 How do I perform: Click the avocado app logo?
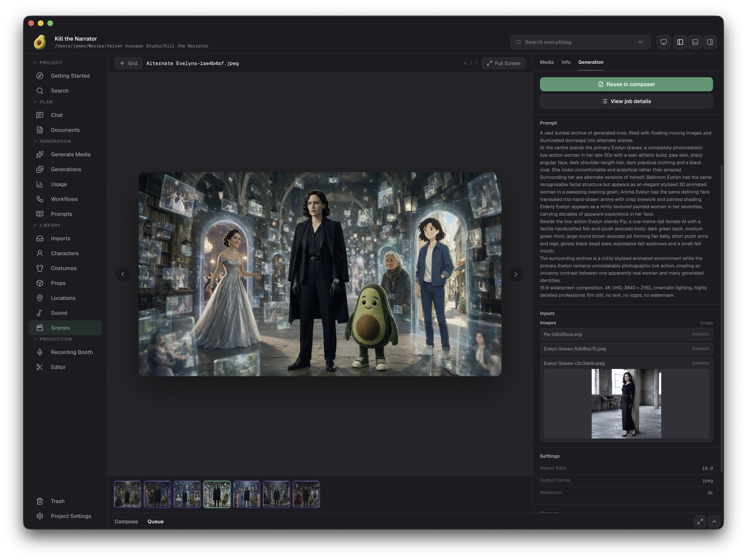(40, 42)
